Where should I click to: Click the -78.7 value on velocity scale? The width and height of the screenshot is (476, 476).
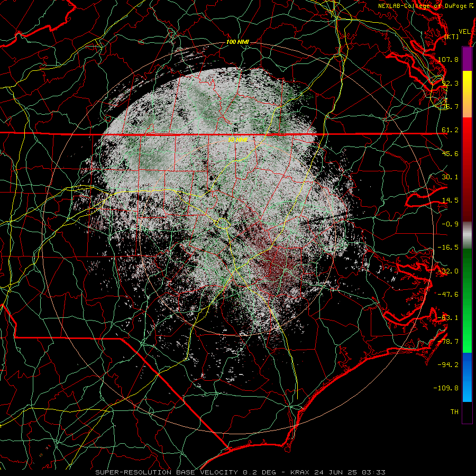coord(448,342)
